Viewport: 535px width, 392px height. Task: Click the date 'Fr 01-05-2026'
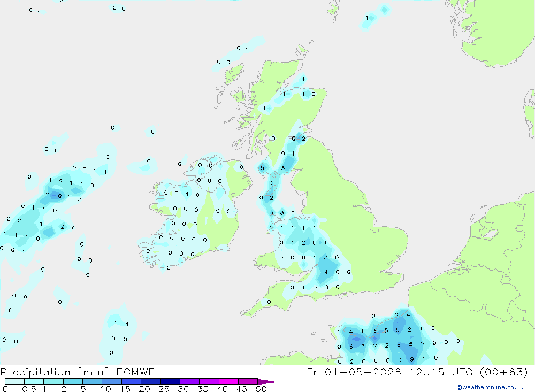[354, 372]
